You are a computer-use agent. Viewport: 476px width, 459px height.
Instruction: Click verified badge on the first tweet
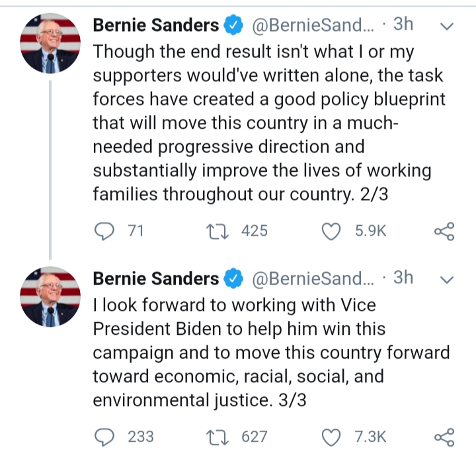233,26
